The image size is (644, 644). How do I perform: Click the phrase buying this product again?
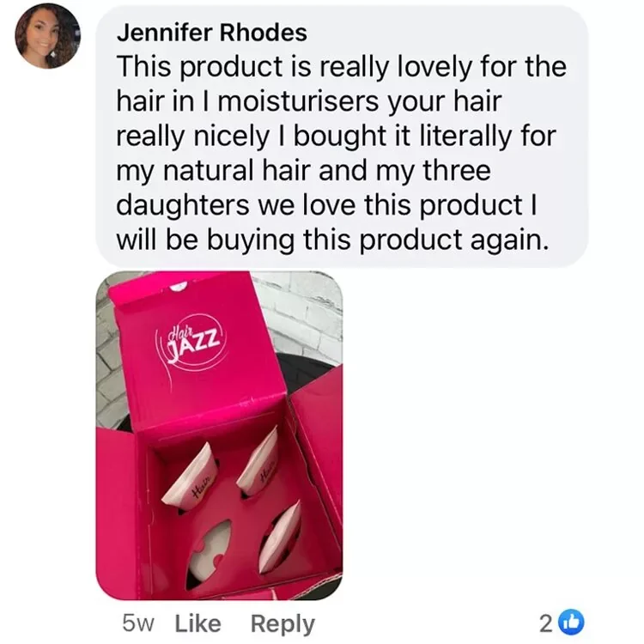(378, 241)
